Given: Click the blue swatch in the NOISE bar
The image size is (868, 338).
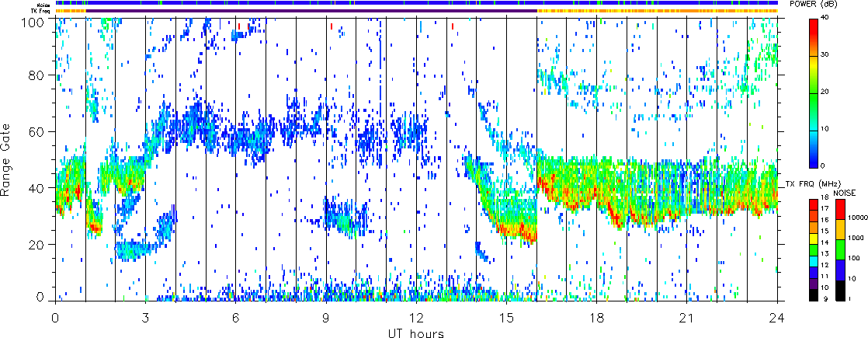Looking at the screenshot, I should pos(840,270).
